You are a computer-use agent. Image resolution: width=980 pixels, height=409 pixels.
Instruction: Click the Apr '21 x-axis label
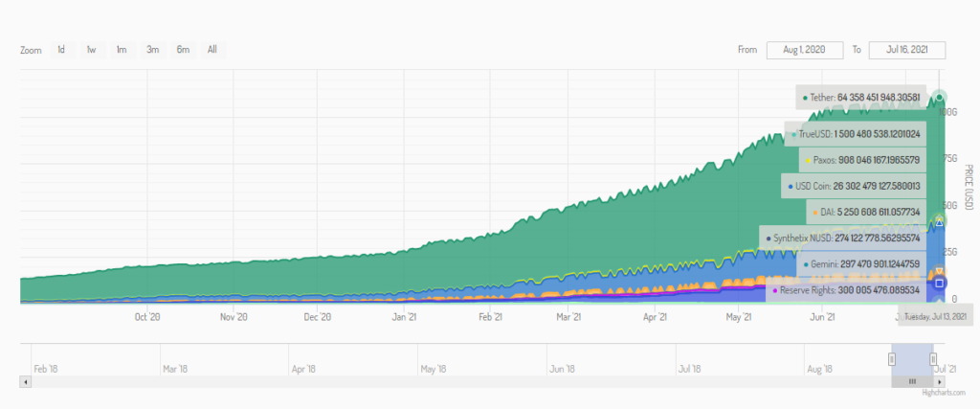tap(654, 317)
